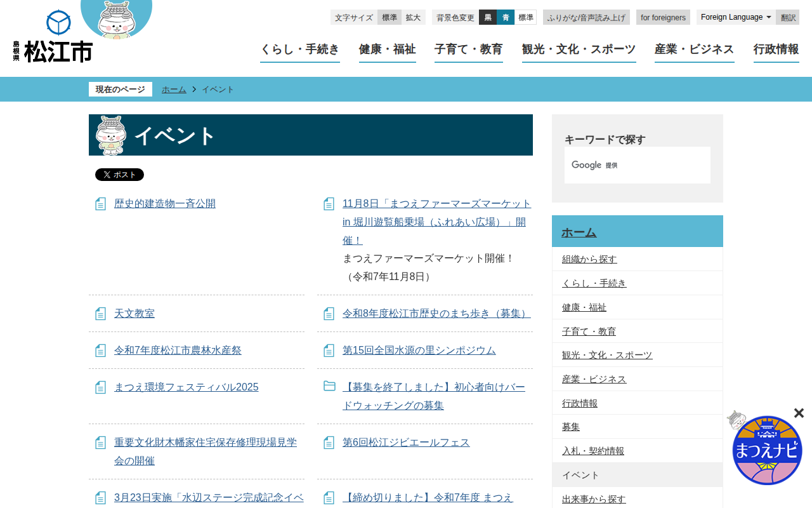The image size is (812, 508).
Task: Open 11月8日まつえファーマーズマーケット link
Action: click(x=437, y=222)
